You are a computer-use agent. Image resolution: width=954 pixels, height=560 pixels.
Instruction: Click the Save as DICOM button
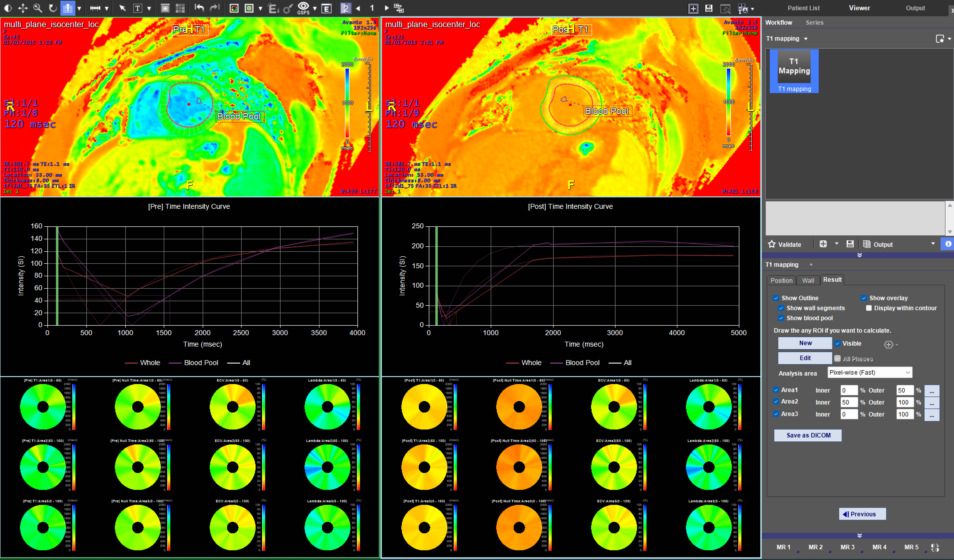808,435
